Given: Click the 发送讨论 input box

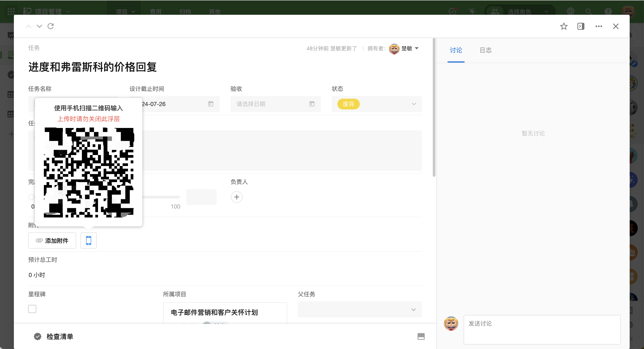Looking at the screenshot, I should 542,330.
